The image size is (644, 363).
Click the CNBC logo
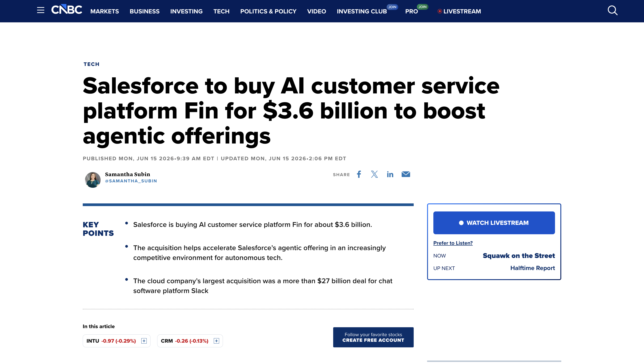tap(67, 9)
